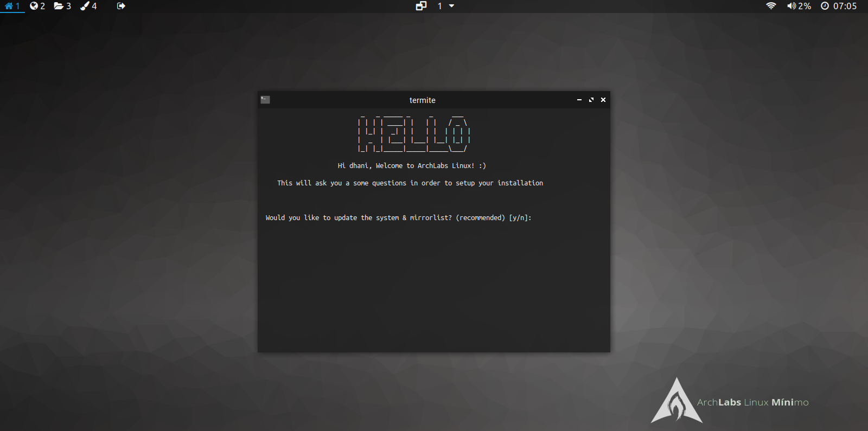Viewport: 868px width, 431px height.
Task: Click the termite window title text
Action: click(422, 100)
